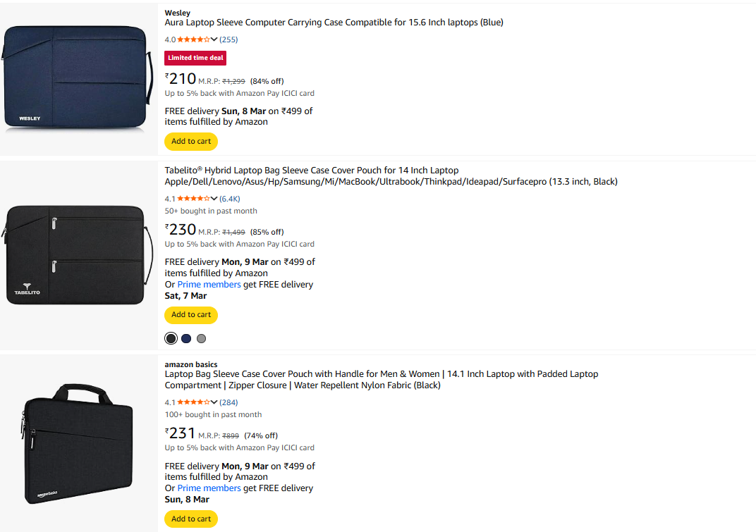Add Wesley Aura sleeve to cart
This screenshot has width=756, height=532.
point(191,141)
